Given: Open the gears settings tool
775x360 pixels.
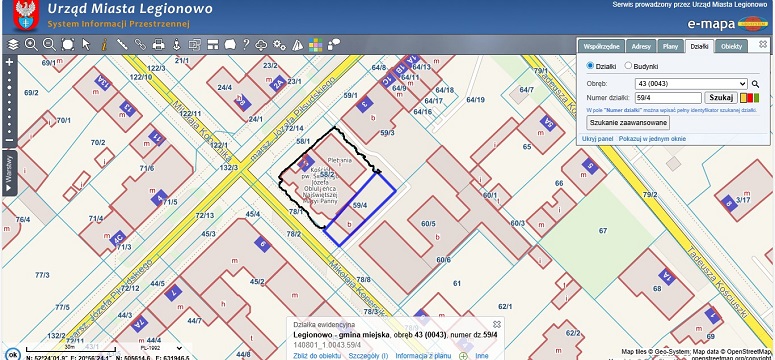Looking at the screenshot, I should [x=279, y=45].
